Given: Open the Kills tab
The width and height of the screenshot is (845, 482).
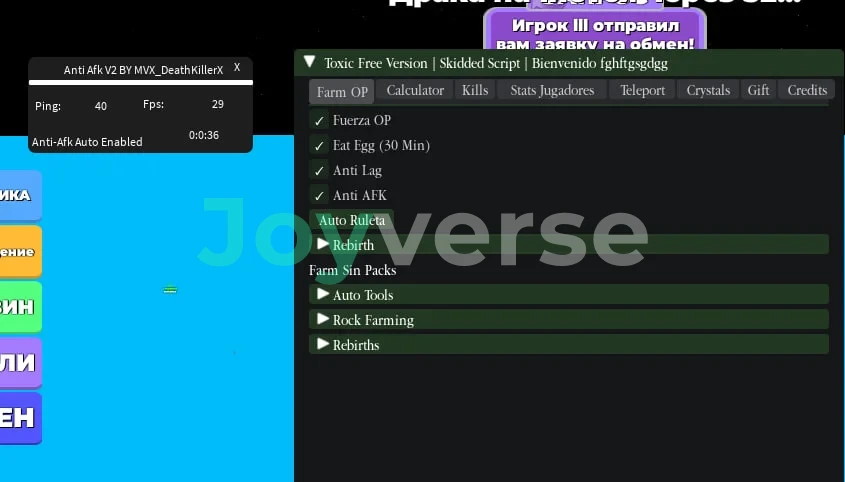Looking at the screenshot, I should (x=475, y=90).
